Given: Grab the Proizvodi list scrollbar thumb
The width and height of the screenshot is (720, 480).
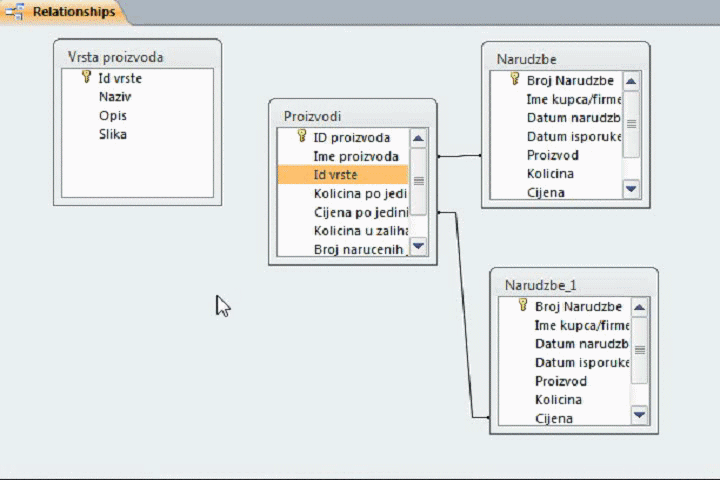Looking at the screenshot, I should 418,181.
